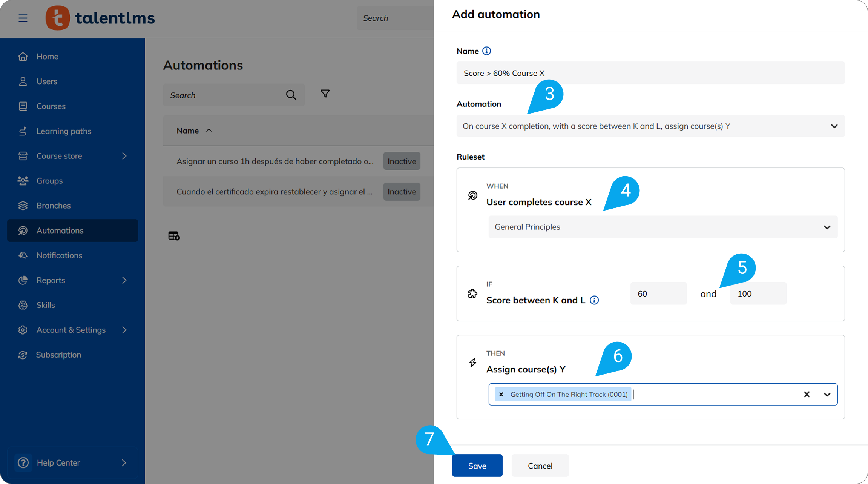Expand the Course store submenu

click(124, 156)
